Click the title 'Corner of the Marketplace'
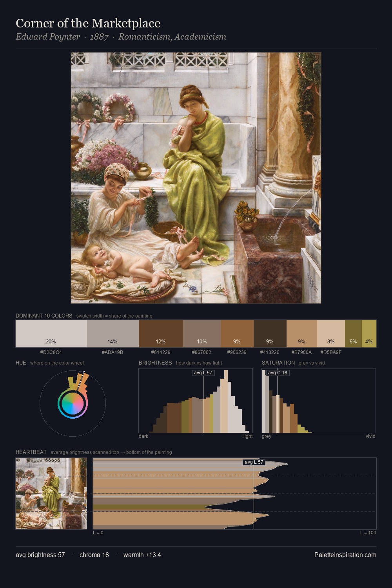 88,23
